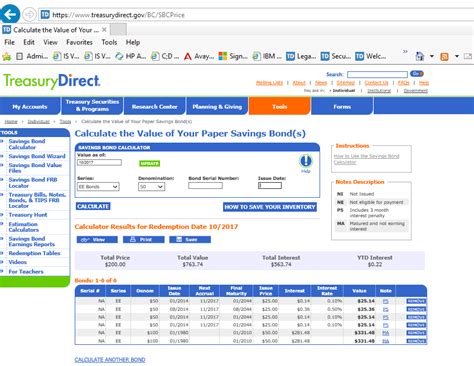Open the My Accounts navigation tab

[x=30, y=106]
